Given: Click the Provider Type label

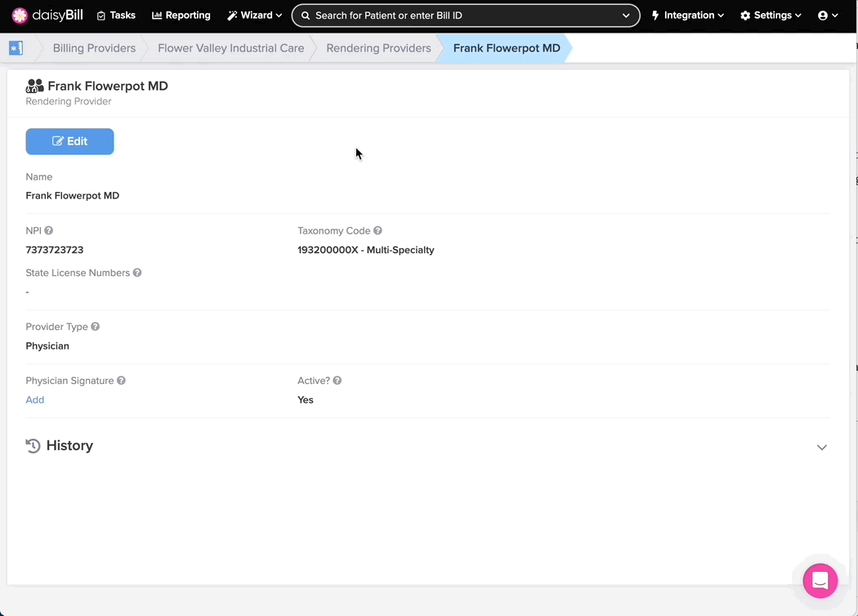Looking at the screenshot, I should (x=57, y=327).
